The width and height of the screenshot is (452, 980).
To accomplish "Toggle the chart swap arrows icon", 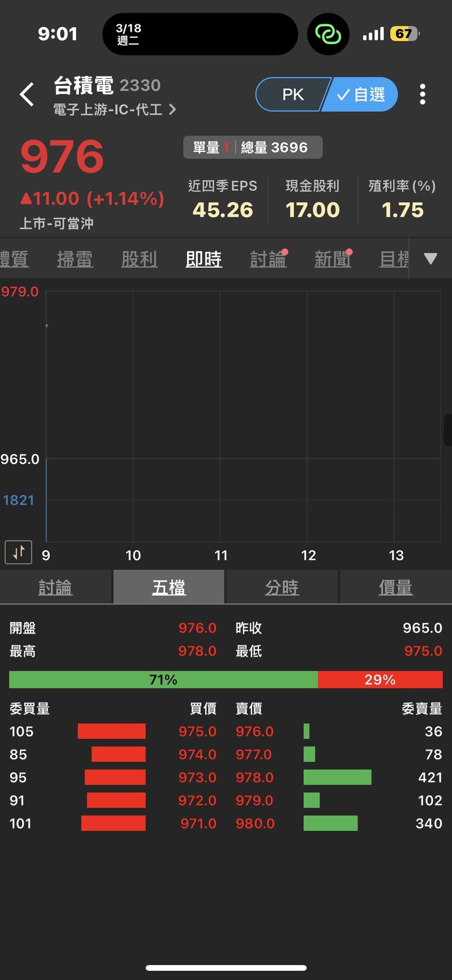I will [19, 552].
